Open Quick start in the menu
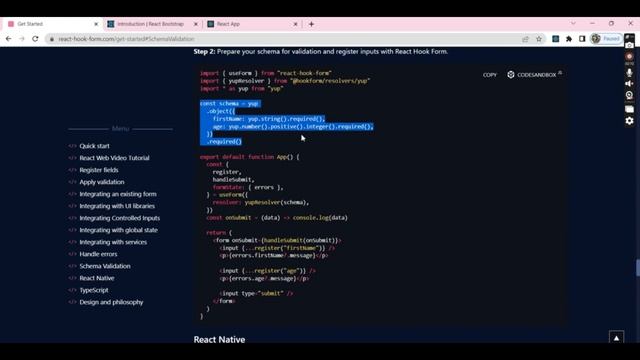Image resolution: width=640 pixels, height=360 pixels. click(94, 146)
